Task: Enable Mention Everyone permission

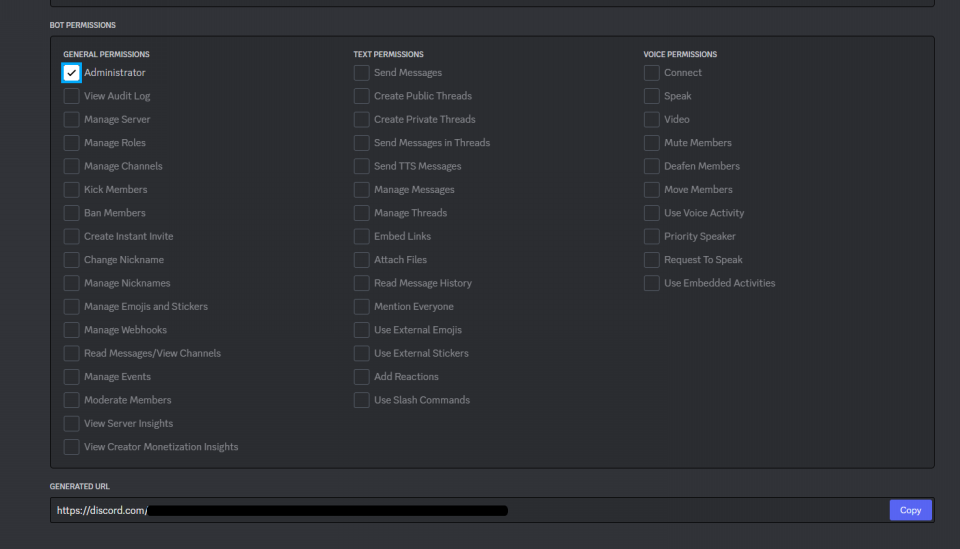Action: tap(361, 307)
